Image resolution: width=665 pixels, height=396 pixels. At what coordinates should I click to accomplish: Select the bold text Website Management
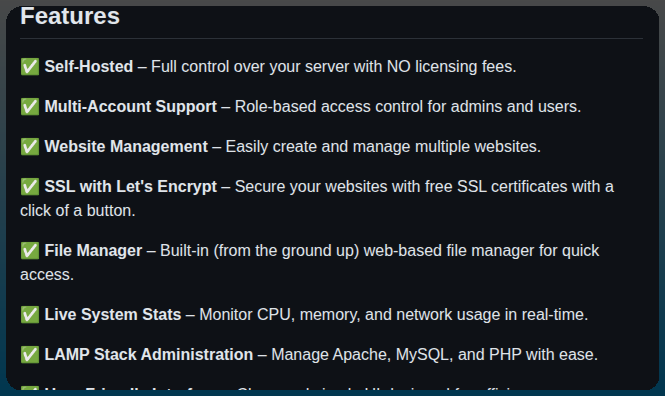tap(126, 146)
